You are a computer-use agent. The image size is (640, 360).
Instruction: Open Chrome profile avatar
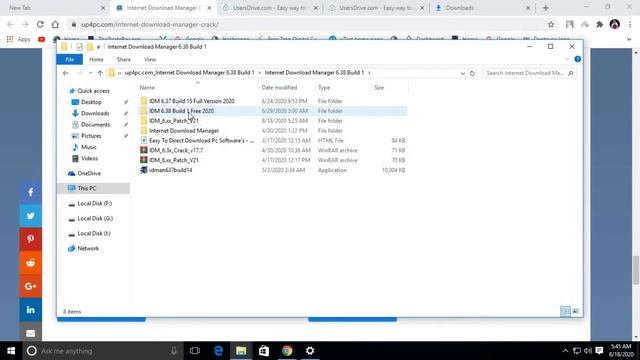click(x=615, y=24)
